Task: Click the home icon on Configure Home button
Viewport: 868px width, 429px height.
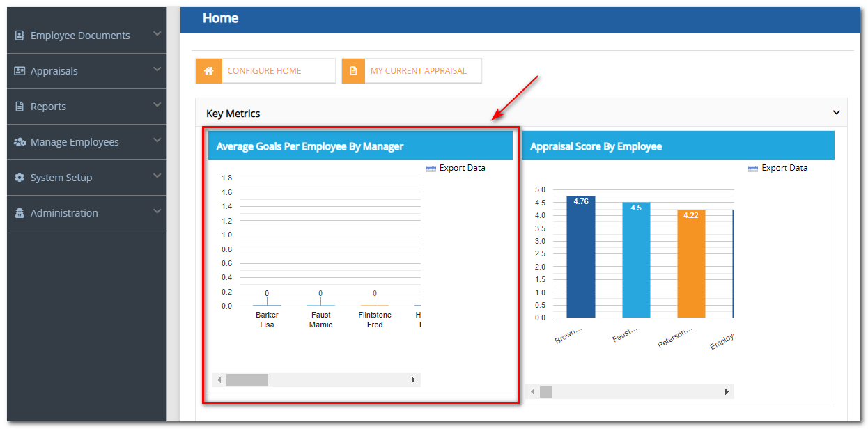Action: coord(208,70)
